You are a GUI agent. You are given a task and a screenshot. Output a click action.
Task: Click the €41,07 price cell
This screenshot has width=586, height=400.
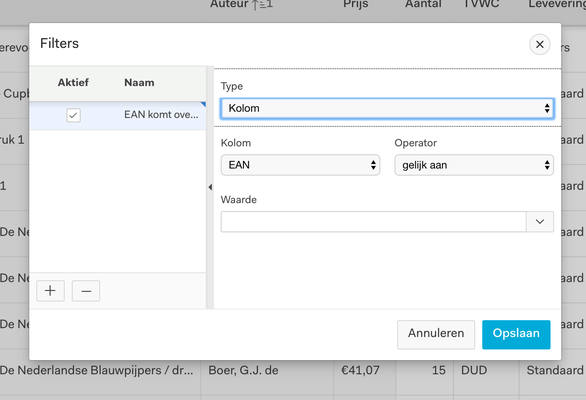point(360,370)
